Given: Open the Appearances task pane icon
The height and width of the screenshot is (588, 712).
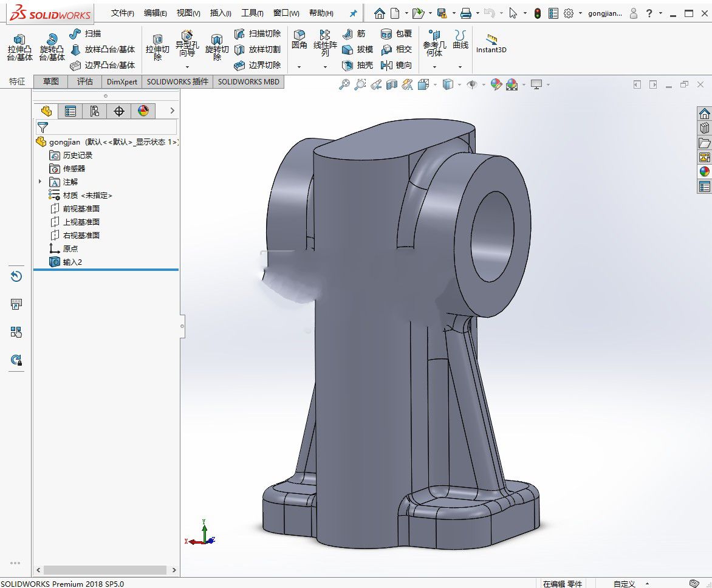Looking at the screenshot, I should [x=704, y=172].
